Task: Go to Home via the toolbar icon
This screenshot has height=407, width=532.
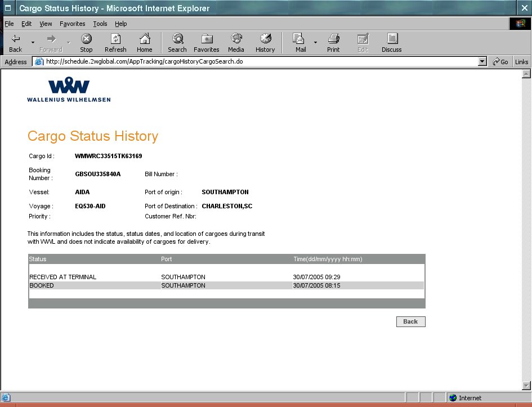Action: 145,39
